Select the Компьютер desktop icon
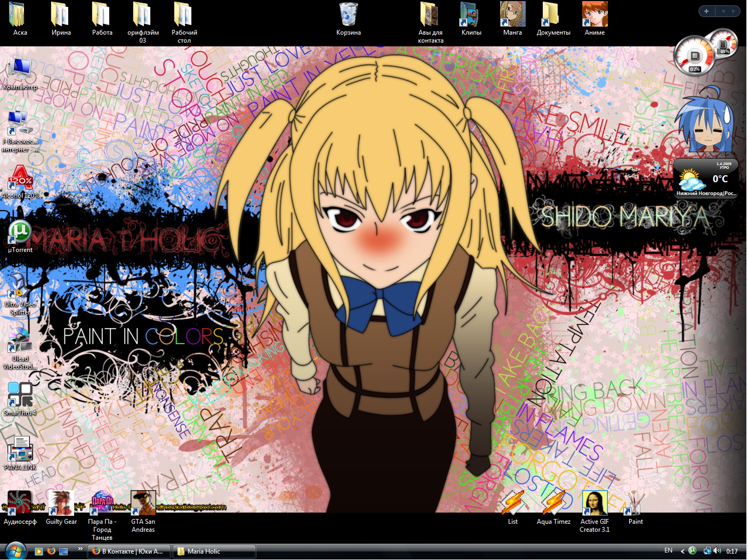 pyautogui.click(x=20, y=74)
